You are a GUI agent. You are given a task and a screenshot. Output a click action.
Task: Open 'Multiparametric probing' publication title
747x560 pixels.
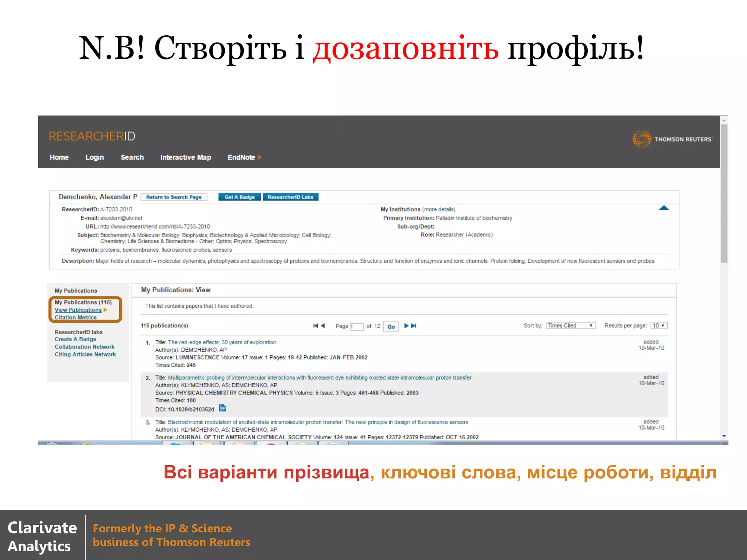(x=320, y=377)
